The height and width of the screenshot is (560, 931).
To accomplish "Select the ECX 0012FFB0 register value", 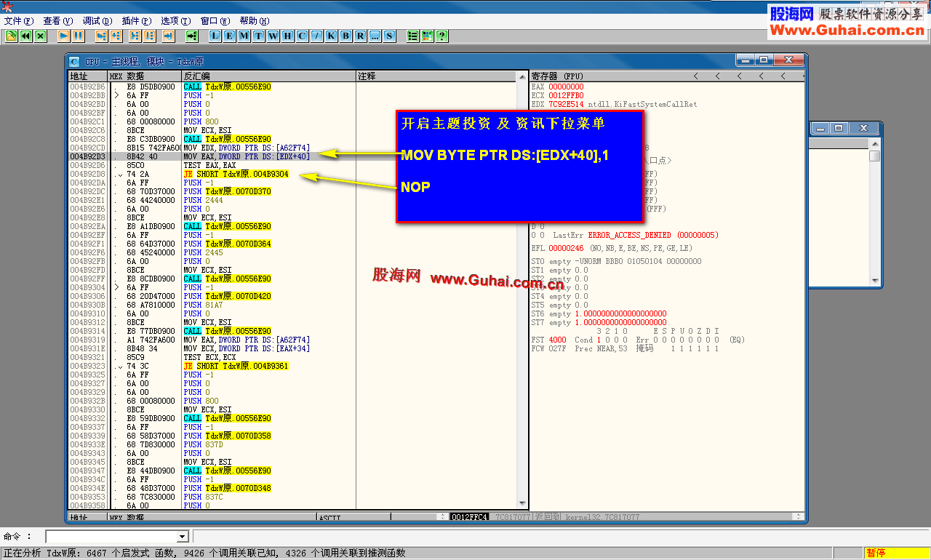I will 566,95.
